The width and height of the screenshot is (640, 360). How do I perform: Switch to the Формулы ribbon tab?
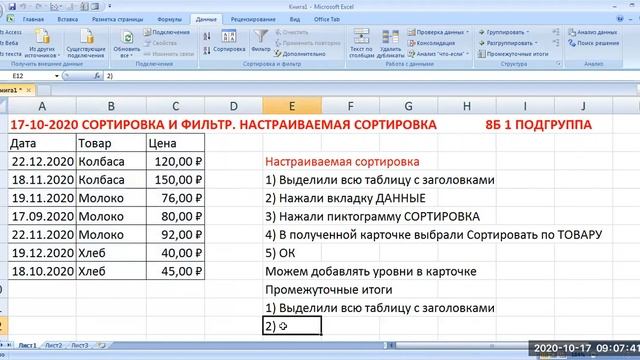(x=169, y=19)
